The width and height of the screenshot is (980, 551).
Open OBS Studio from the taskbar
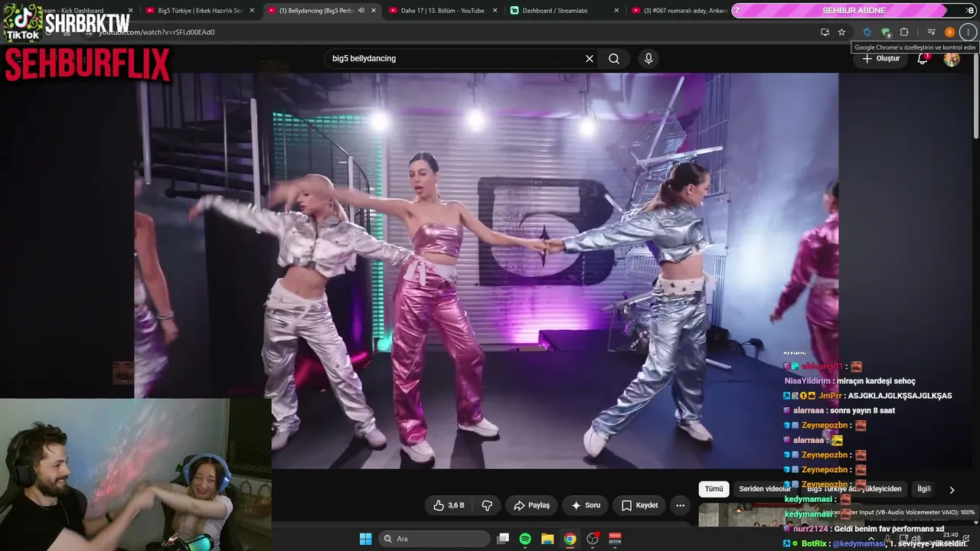pyautogui.click(x=593, y=539)
